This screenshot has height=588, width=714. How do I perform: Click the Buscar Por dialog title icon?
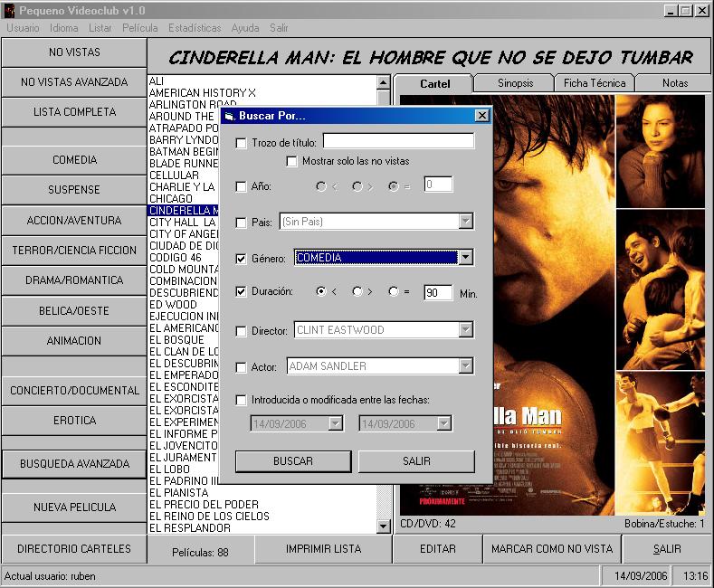click(x=230, y=116)
